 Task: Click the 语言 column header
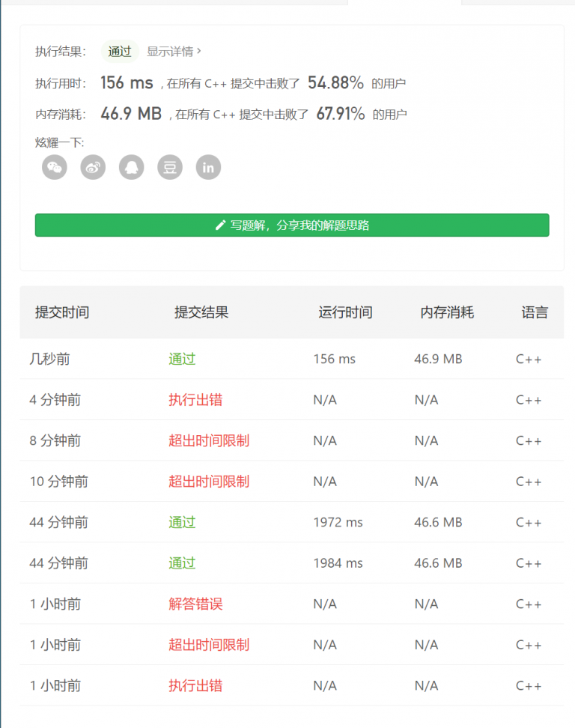click(x=535, y=312)
